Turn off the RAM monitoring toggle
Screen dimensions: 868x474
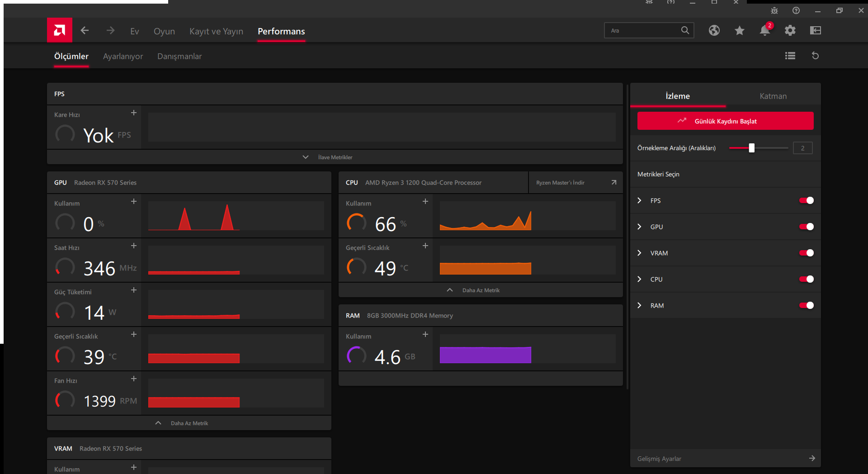(807, 305)
